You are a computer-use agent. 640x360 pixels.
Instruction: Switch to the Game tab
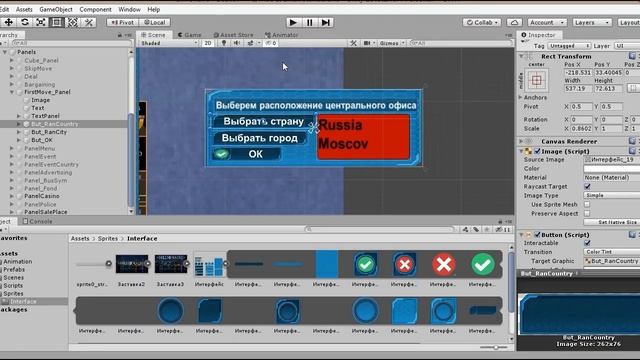click(189, 35)
